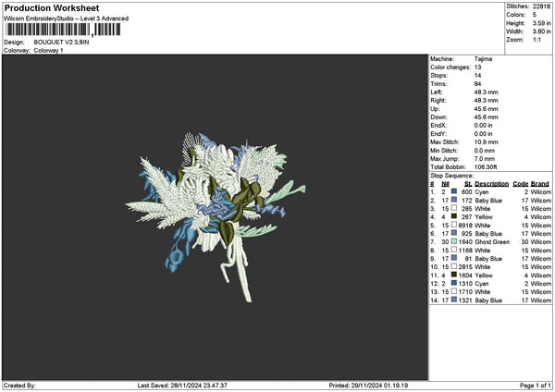This screenshot has width=555, height=392.
Task: Click the Total Bobbin value 106.30ft
Action: pos(486,167)
